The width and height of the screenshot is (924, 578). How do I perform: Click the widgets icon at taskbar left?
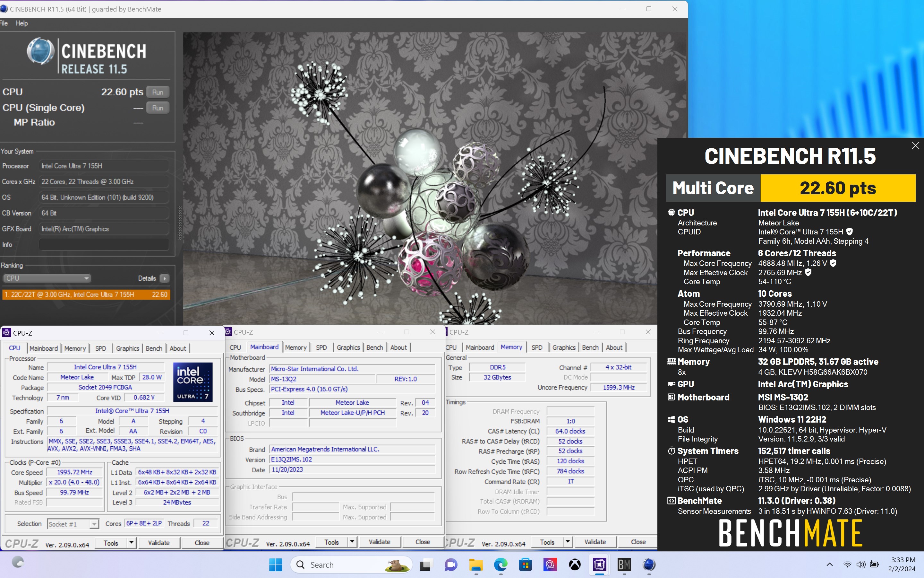18,562
